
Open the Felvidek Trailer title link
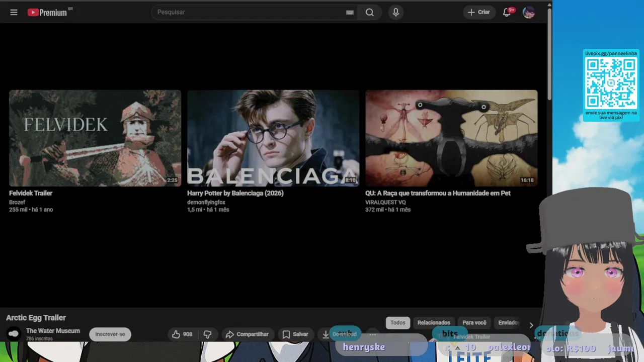(x=31, y=193)
